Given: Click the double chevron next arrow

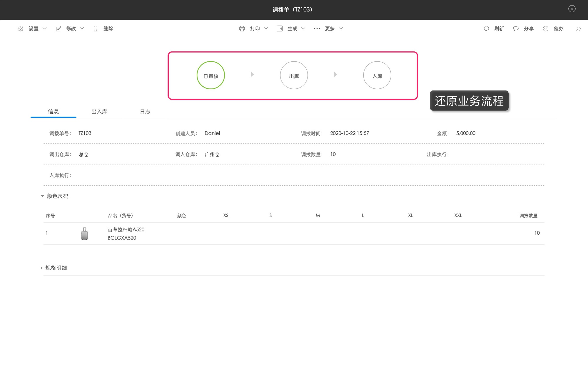Looking at the screenshot, I should click(579, 28).
